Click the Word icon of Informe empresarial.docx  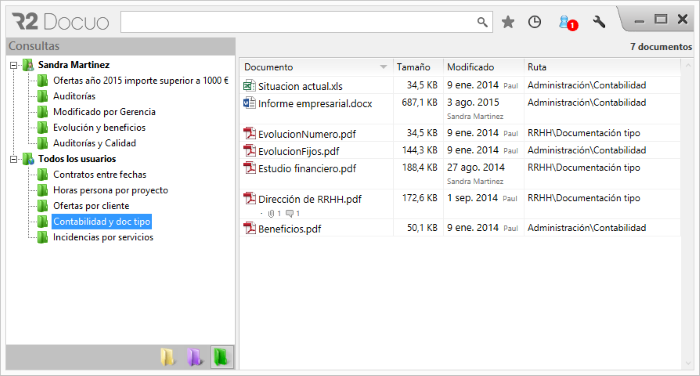249,103
